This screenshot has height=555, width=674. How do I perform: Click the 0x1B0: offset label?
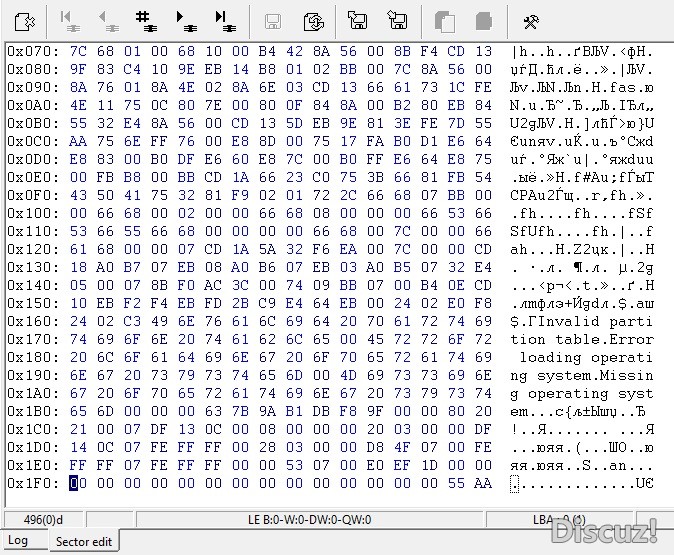[x=33, y=411]
